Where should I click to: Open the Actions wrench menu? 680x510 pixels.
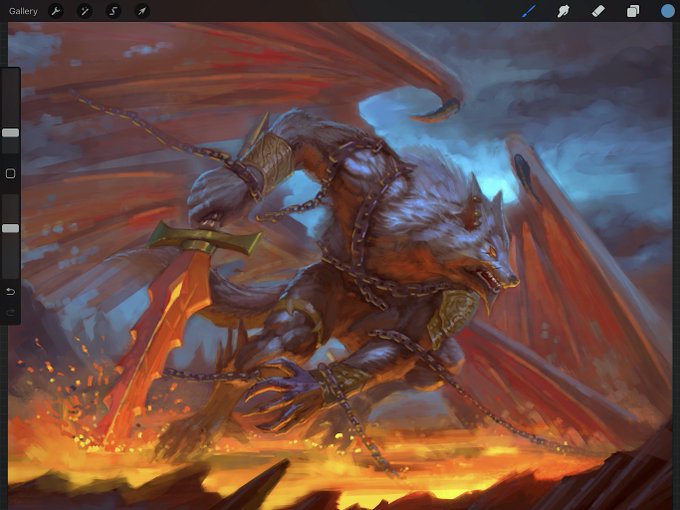pos(56,11)
